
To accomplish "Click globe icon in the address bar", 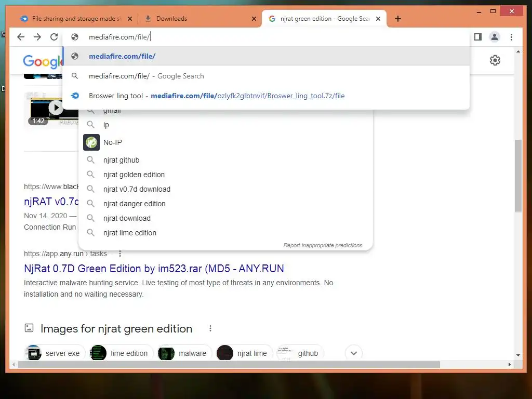I will click(x=75, y=37).
